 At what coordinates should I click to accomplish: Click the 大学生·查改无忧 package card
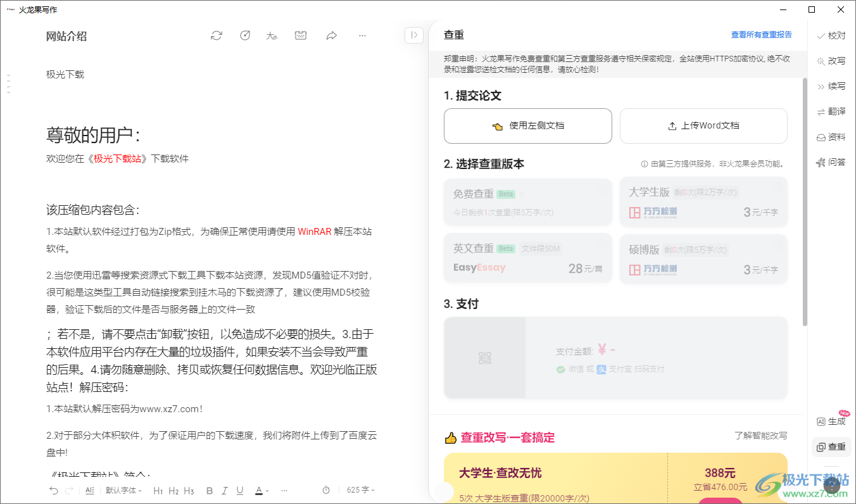coord(615,479)
